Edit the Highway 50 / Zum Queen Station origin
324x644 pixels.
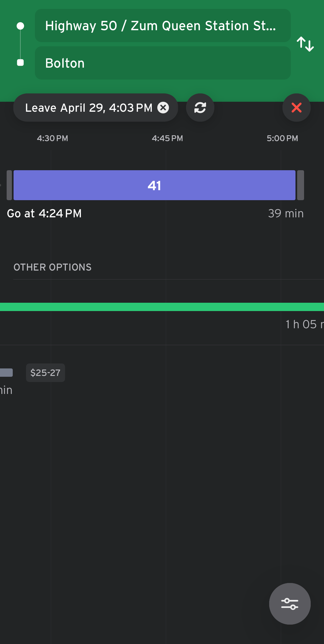coord(163,26)
